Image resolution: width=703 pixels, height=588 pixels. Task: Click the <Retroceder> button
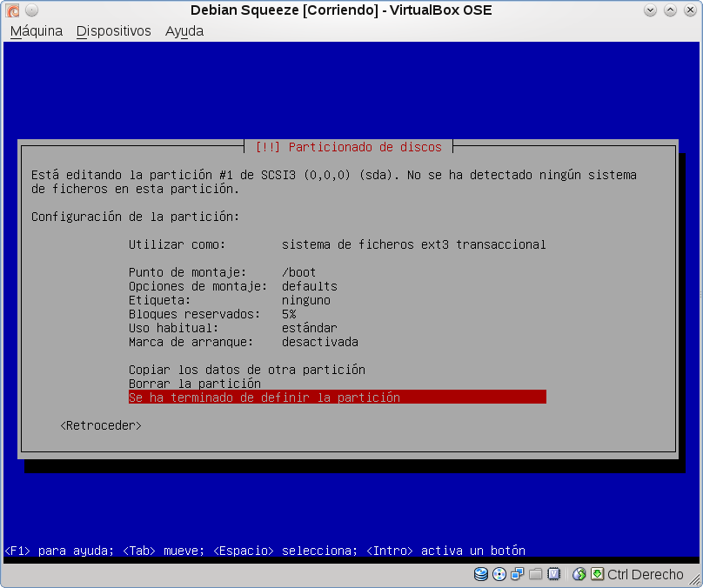pyautogui.click(x=101, y=425)
